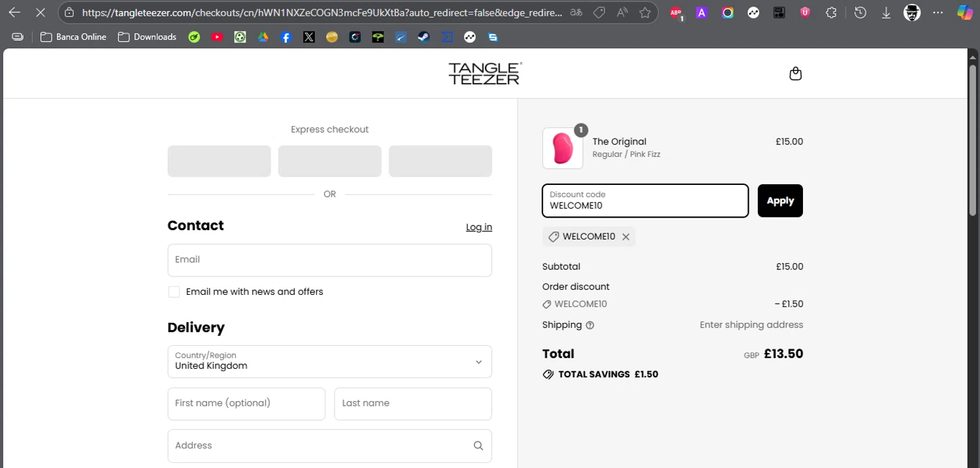The width and height of the screenshot is (980, 468).
Task: Go back with the browser back arrow
Action: click(14, 12)
